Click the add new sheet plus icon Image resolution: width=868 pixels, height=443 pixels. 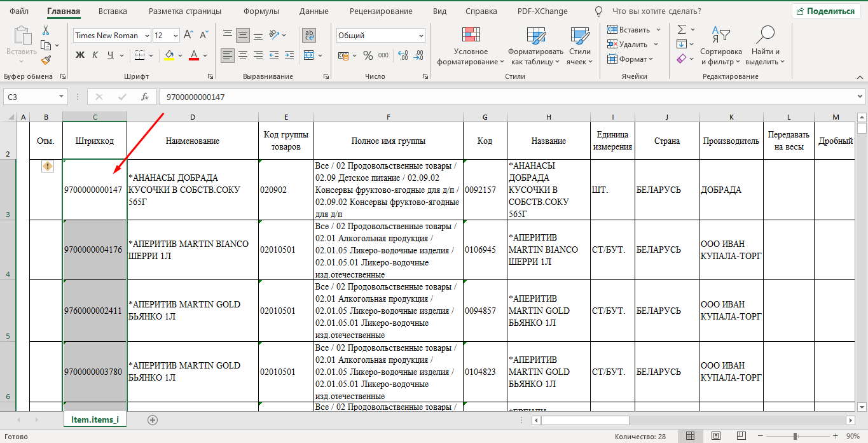152,420
